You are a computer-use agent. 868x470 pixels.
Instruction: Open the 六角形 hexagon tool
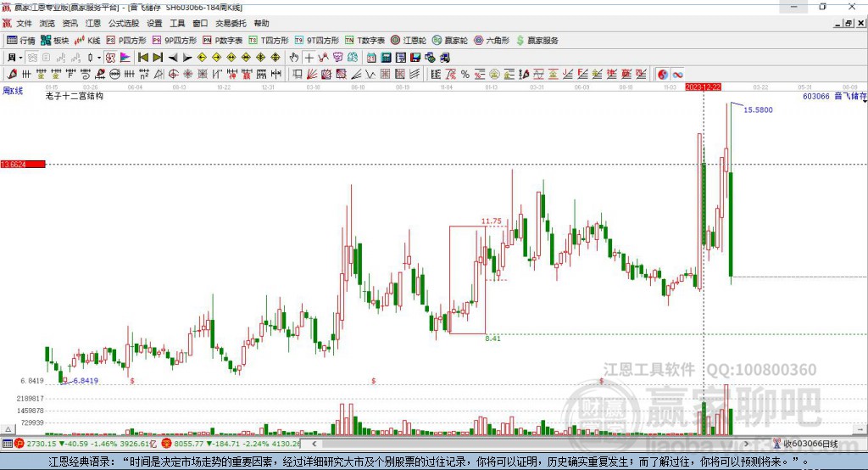click(x=492, y=41)
